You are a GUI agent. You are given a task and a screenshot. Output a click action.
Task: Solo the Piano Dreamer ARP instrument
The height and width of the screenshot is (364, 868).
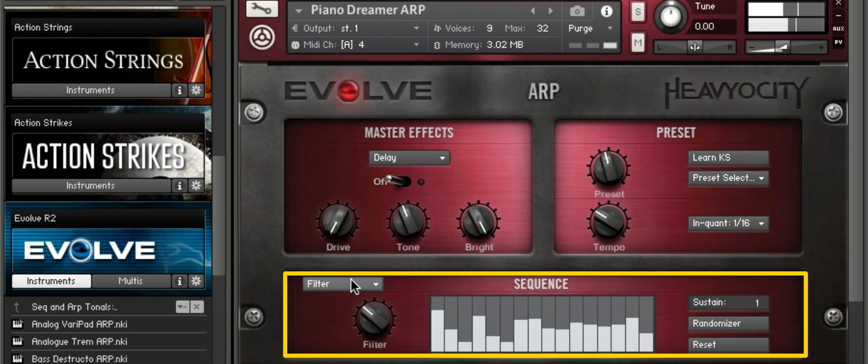638,12
